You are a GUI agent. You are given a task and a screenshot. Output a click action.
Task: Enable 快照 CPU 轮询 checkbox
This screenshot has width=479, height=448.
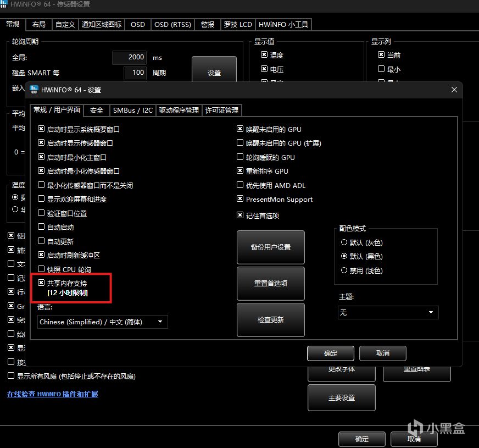[x=41, y=269]
